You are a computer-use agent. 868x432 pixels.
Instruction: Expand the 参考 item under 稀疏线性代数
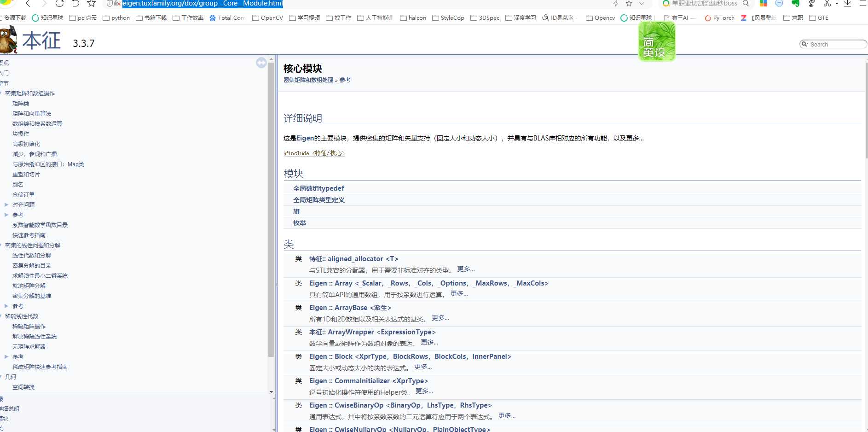[6, 356]
